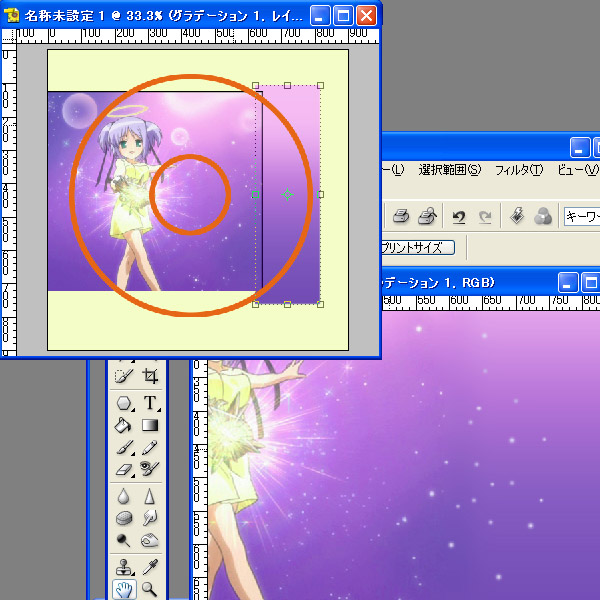Select the Eraser tool
This screenshot has width=600, height=600.
click(124, 468)
